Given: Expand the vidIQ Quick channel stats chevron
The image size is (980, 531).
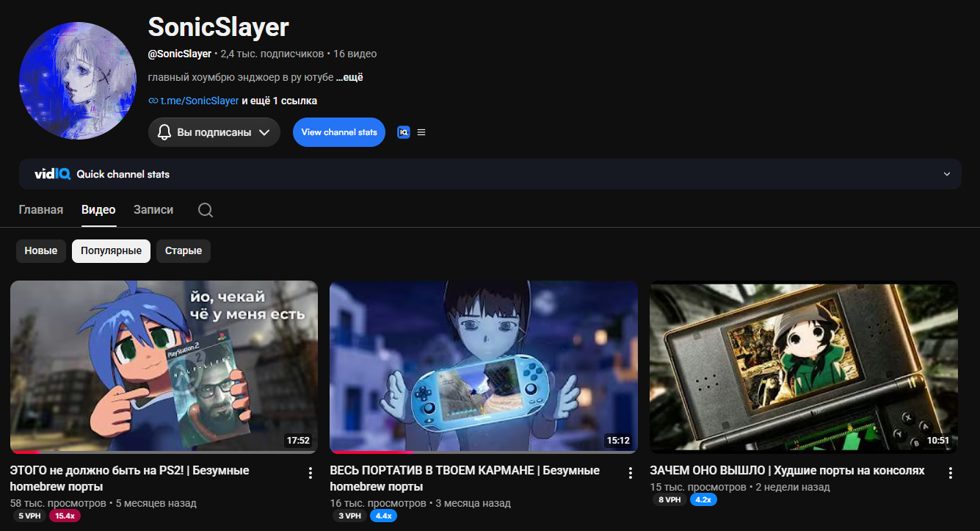Looking at the screenshot, I should (x=947, y=174).
